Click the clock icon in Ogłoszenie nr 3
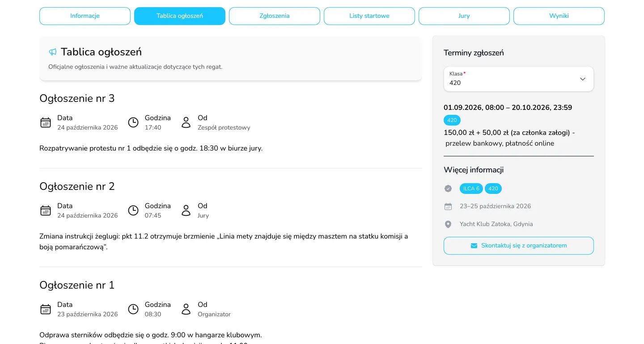Image resolution: width=644 pixels, height=344 pixels. 133,122
